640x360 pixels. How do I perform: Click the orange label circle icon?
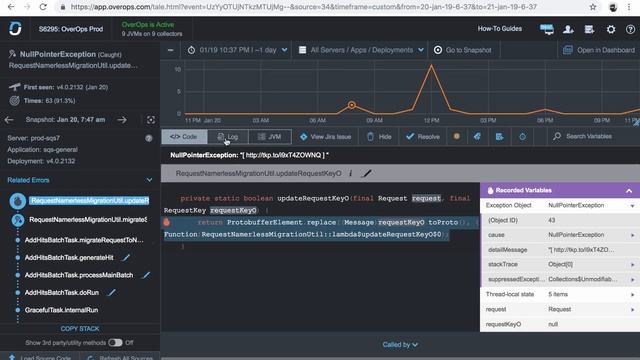(456, 136)
